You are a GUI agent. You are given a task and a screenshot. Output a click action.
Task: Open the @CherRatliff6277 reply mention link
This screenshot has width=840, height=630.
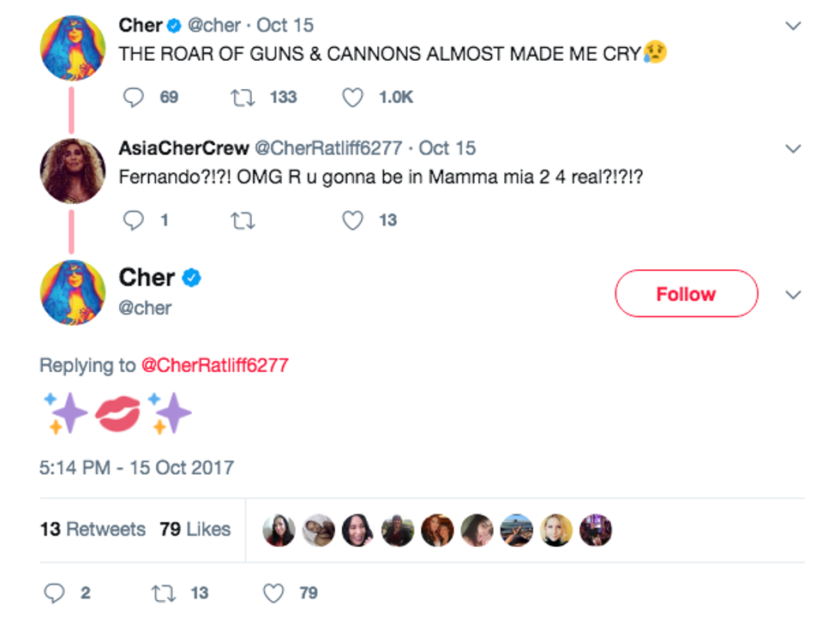coord(214,366)
